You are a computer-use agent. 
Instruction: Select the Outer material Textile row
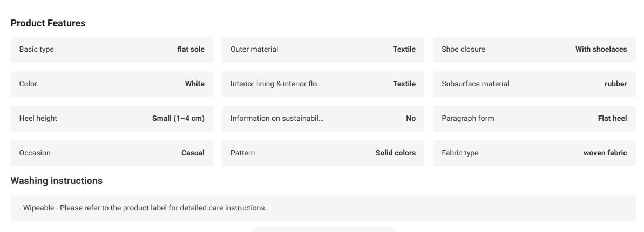pyautogui.click(x=323, y=49)
